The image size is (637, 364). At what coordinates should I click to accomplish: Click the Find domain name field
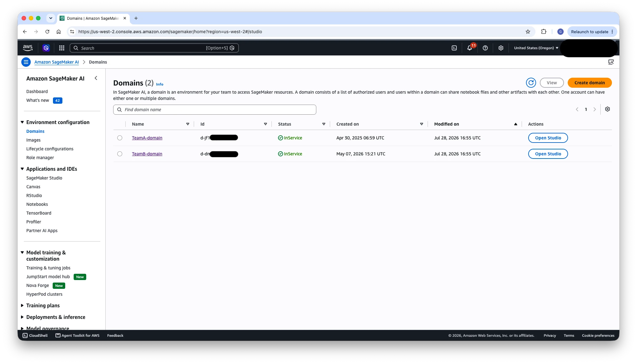click(x=214, y=110)
